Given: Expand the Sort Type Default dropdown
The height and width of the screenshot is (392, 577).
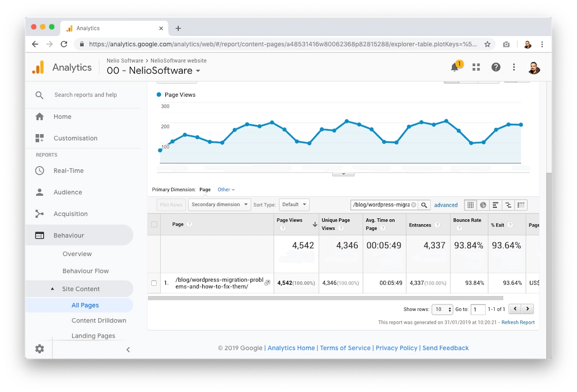Looking at the screenshot, I should [294, 204].
